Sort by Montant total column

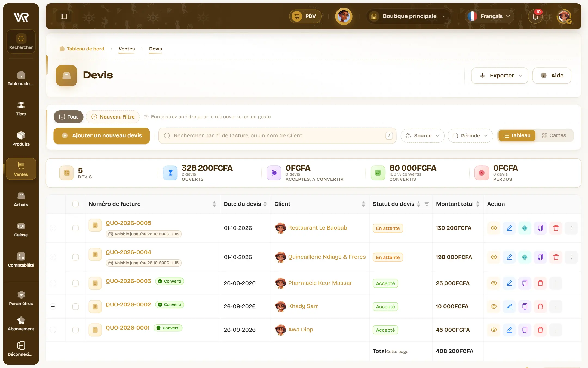pyautogui.click(x=478, y=204)
